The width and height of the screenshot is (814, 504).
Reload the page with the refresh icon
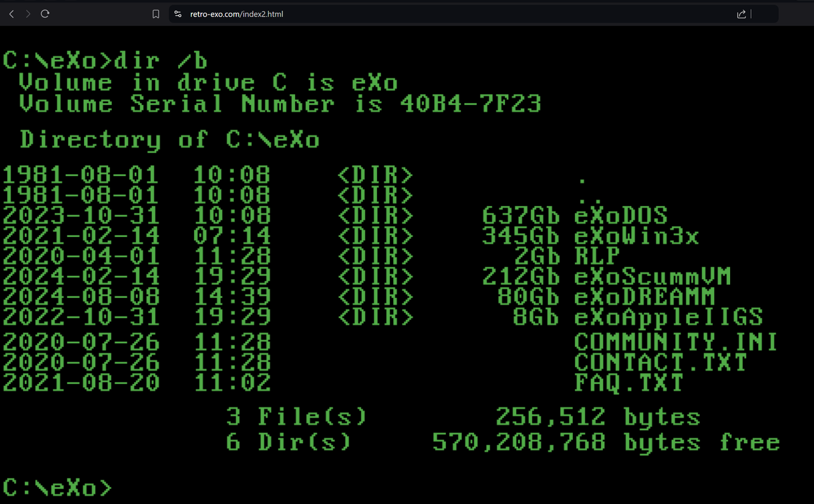[45, 14]
